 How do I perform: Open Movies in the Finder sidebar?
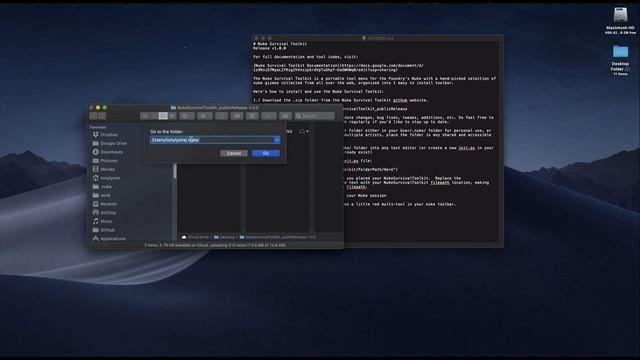[104, 169]
